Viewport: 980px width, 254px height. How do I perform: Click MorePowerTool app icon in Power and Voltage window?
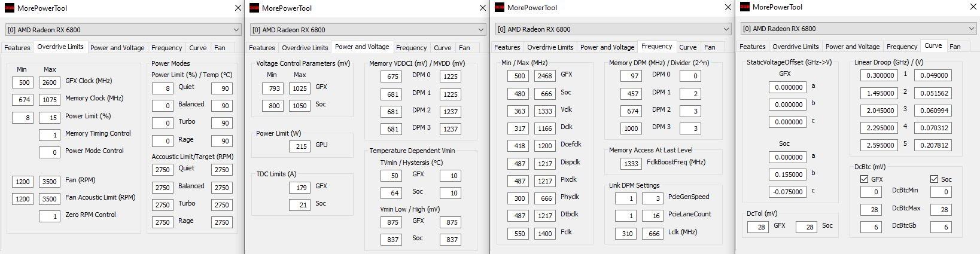pyautogui.click(x=254, y=8)
